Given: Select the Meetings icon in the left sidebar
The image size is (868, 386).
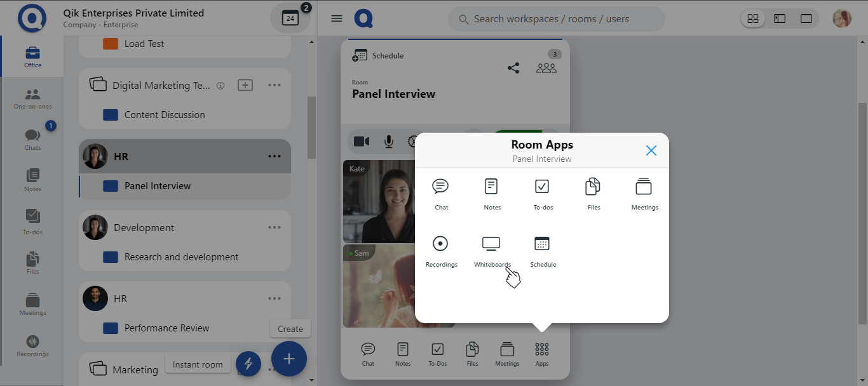Looking at the screenshot, I should click(x=32, y=303).
